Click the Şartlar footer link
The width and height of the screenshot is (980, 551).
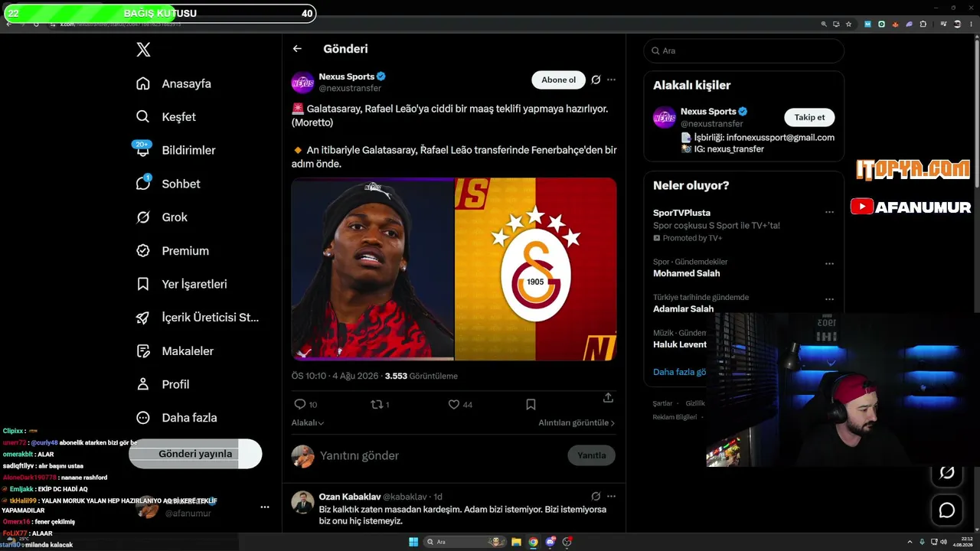click(662, 403)
